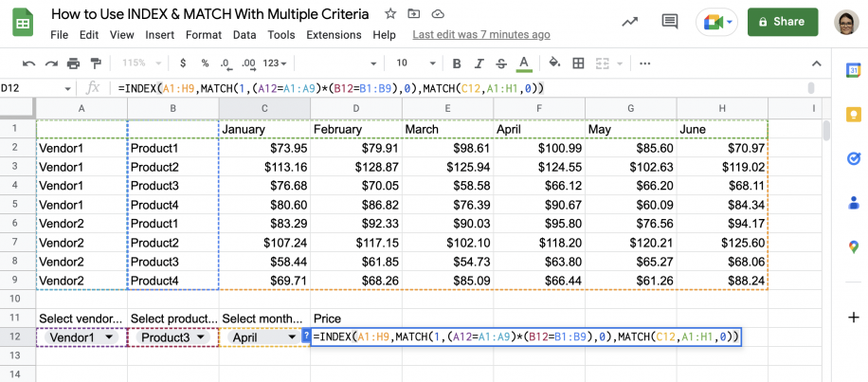Viewport: 868px width, 382px height.
Task: Open the File menu
Action: [60, 35]
